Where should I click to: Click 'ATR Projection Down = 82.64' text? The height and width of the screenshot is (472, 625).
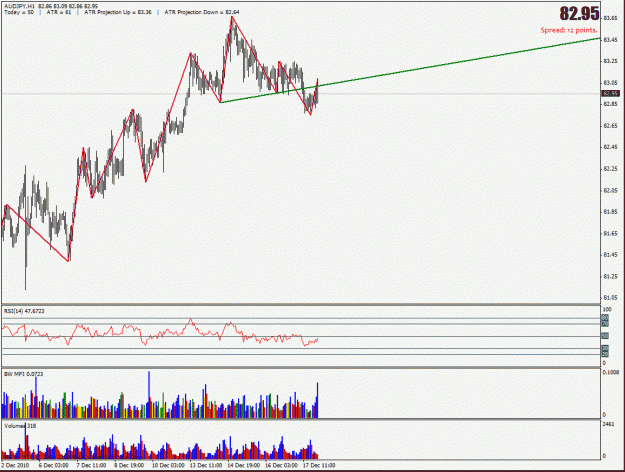(202, 12)
